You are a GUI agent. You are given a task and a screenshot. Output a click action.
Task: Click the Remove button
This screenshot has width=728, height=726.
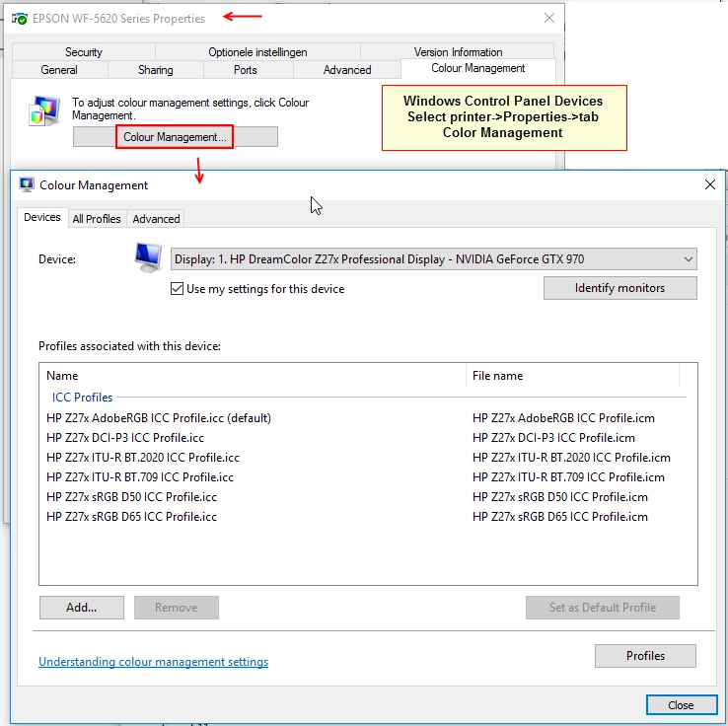coord(177,608)
